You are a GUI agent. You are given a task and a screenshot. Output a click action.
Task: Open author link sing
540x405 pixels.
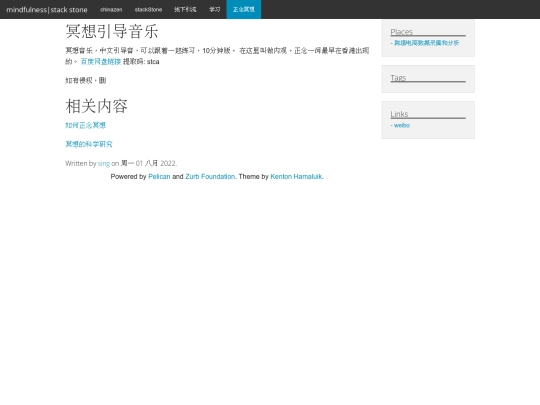[104, 164]
